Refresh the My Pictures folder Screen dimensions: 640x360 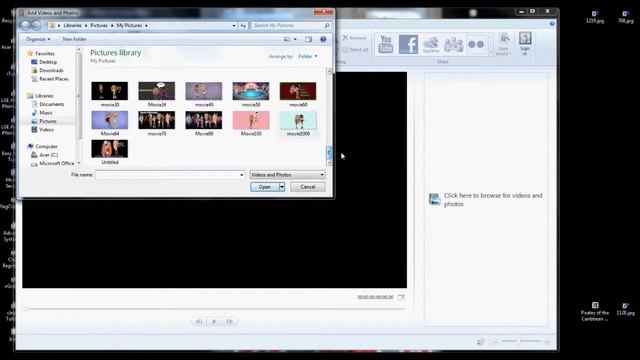pyautogui.click(x=243, y=25)
